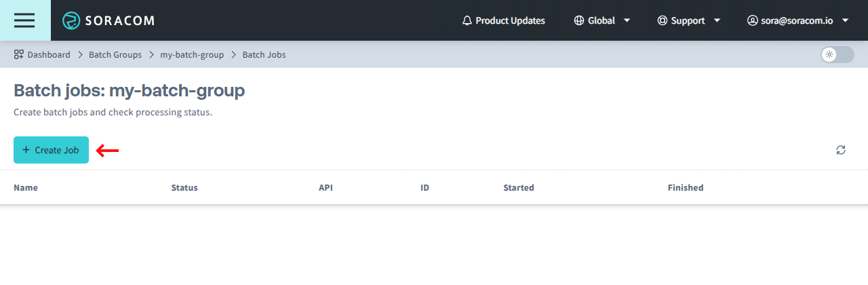
Task: Open the sora@soracom.io account menu
Action: 798,20
